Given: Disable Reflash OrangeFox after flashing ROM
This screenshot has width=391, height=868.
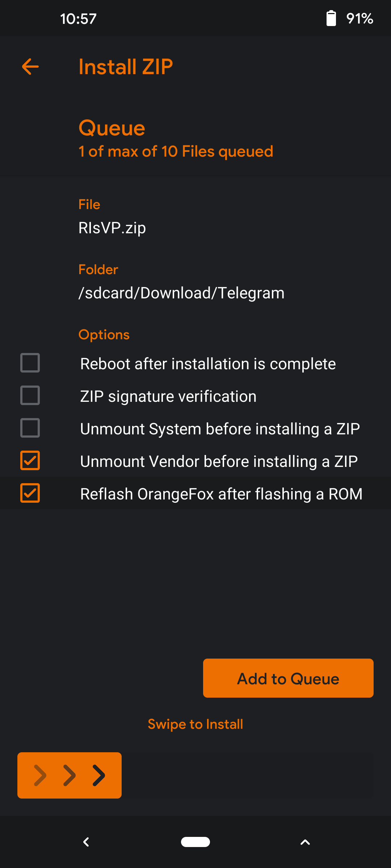Looking at the screenshot, I should 30,493.
